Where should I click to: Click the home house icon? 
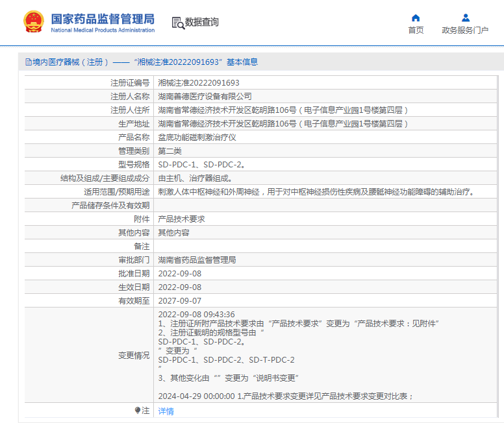(x=416, y=18)
